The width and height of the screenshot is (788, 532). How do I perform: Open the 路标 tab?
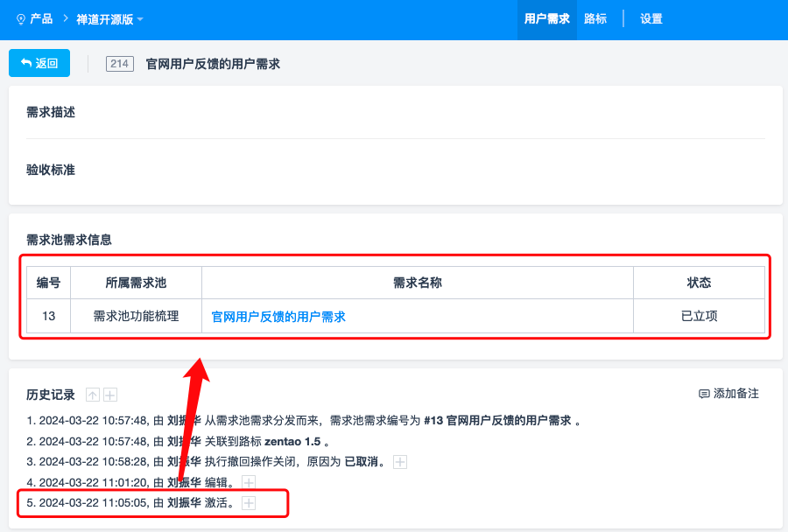(x=595, y=19)
